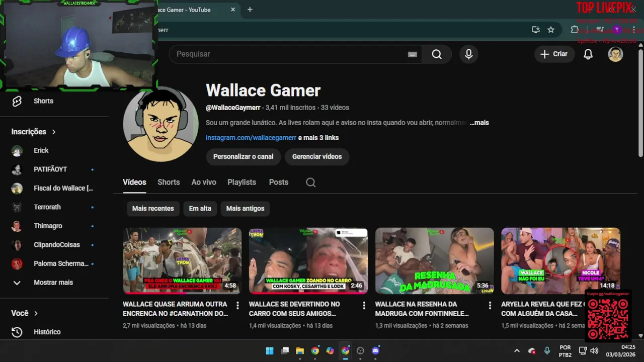Open Discord from the taskbar
Viewport: 644px width, 362px height.
[375, 351]
